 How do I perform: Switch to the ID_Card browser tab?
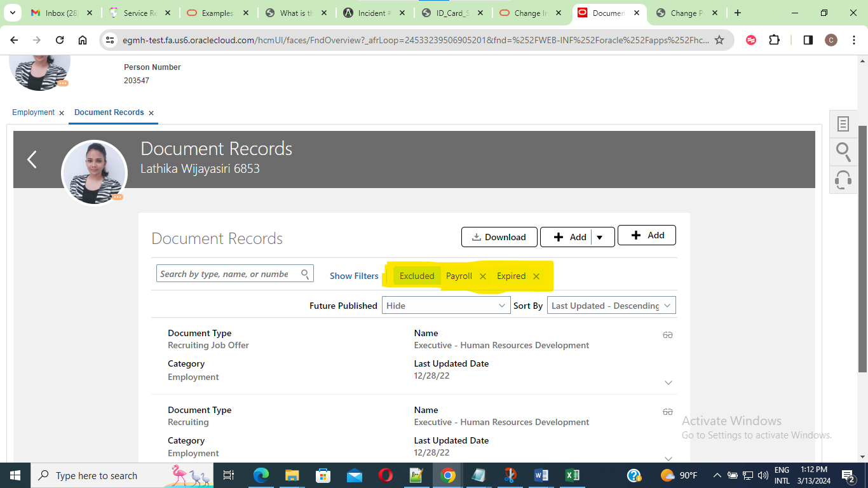[453, 13]
